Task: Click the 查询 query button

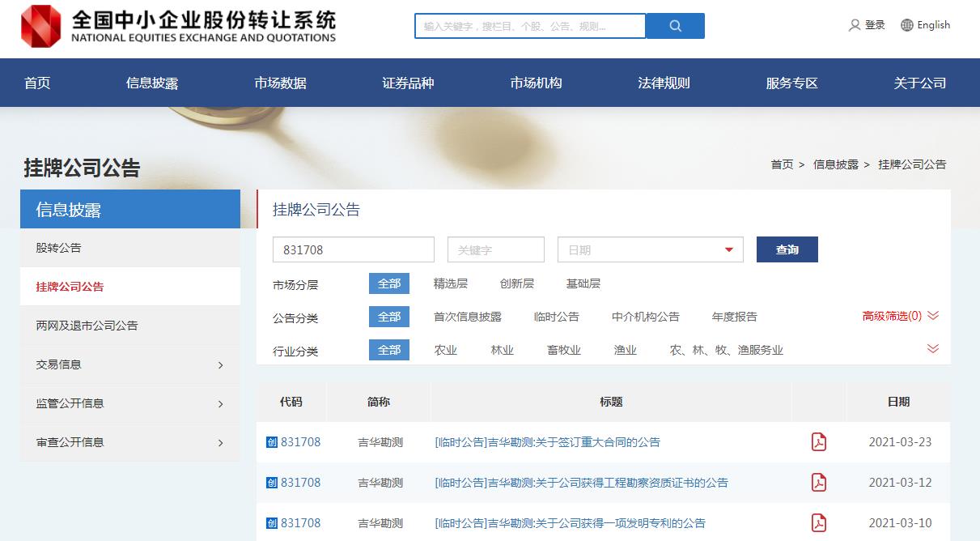Action: point(787,249)
